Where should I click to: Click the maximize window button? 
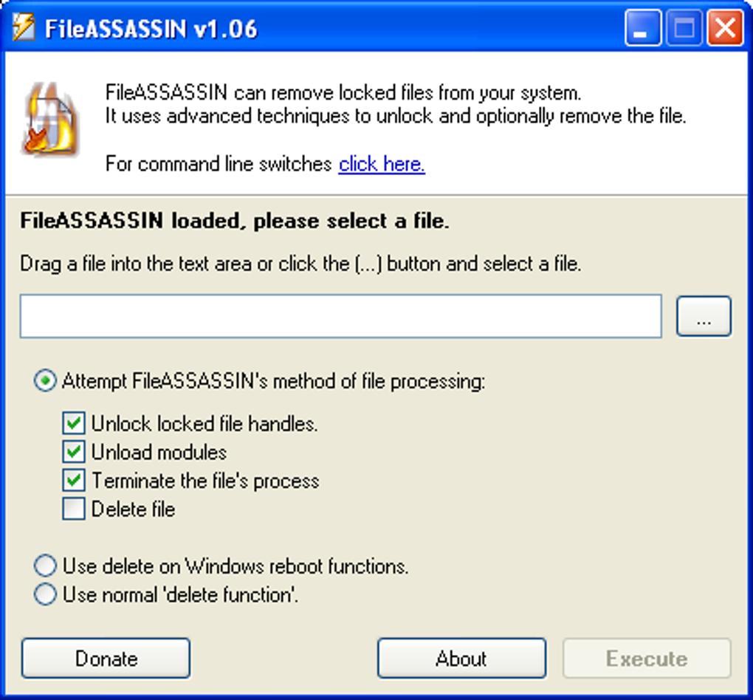684,28
